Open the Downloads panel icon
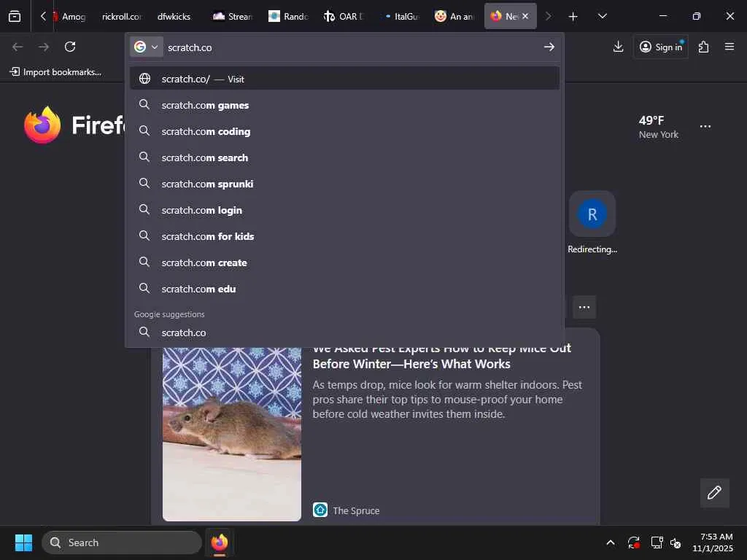 tap(619, 47)
